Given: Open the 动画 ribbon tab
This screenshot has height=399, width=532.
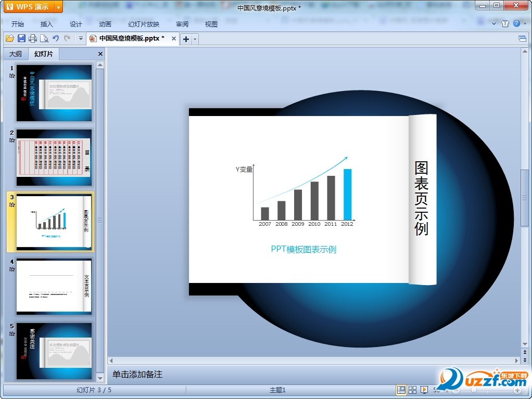Looking at the screenshot, I should point(105,24).
